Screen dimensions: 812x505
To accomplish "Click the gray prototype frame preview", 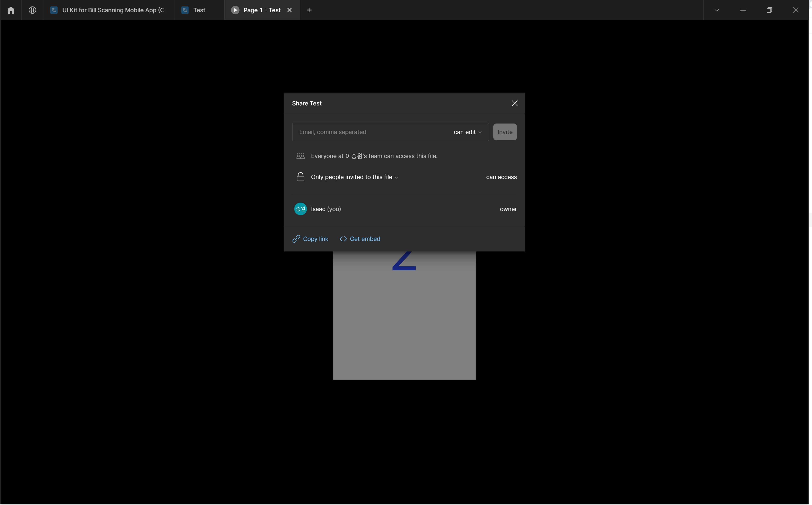I will pyautogui.click(x=404, y=315).
